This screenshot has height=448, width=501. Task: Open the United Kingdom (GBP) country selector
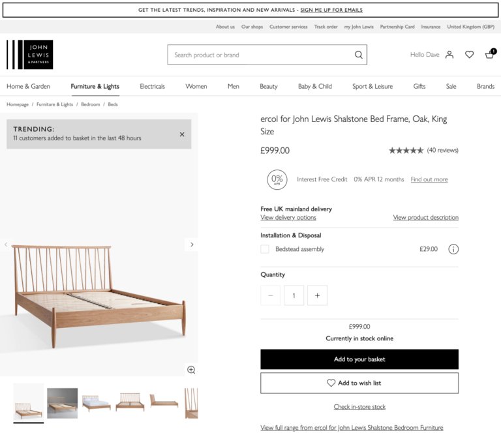tap(470, 27)
